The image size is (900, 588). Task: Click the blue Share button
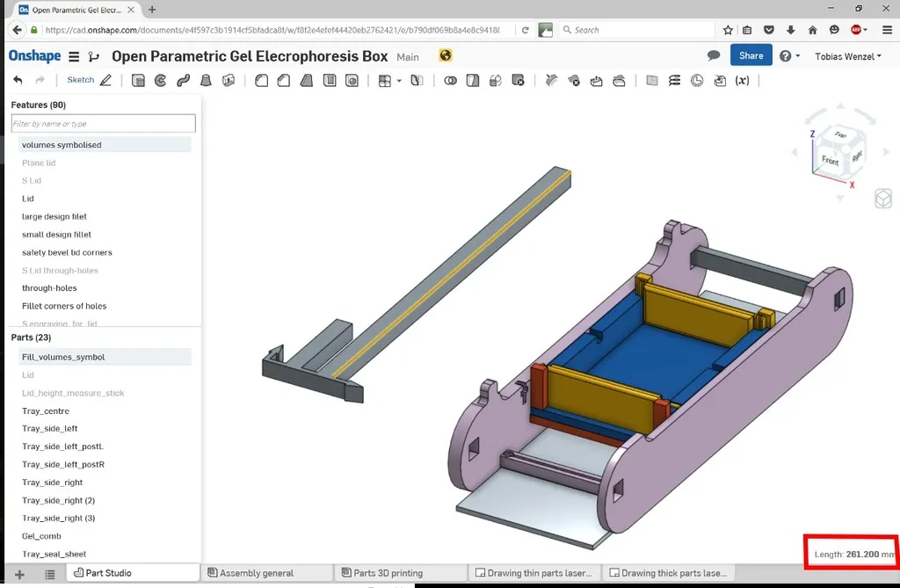pyautogui.click(x=751, y=55)
